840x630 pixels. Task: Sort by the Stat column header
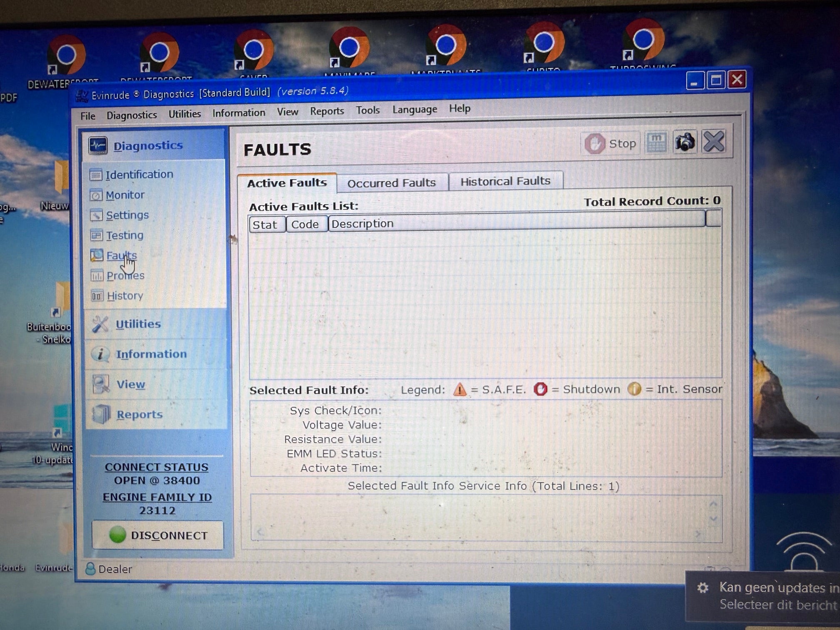[x=267, y=225]
